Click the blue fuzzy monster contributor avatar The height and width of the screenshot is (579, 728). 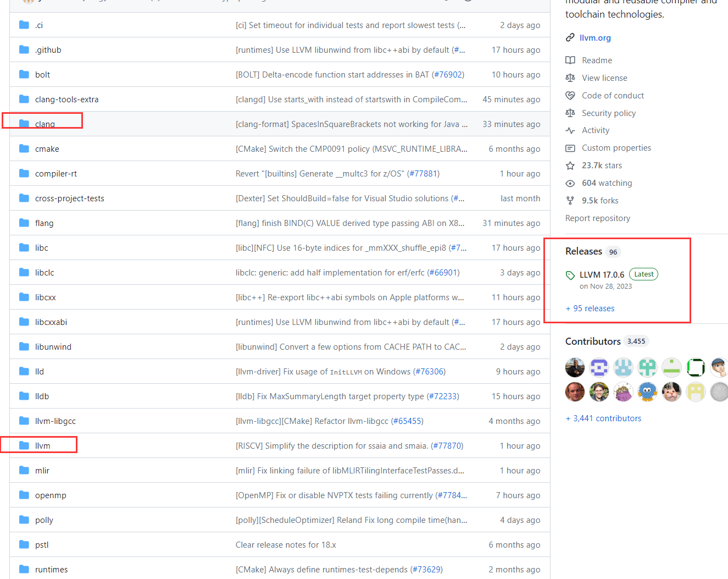pos(647,391)
